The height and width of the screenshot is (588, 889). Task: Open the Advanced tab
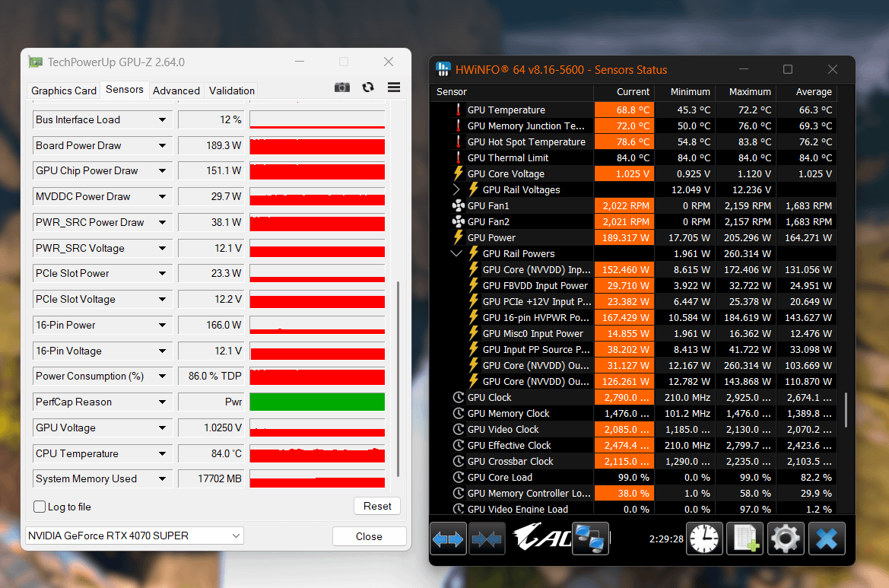point(176,91)
